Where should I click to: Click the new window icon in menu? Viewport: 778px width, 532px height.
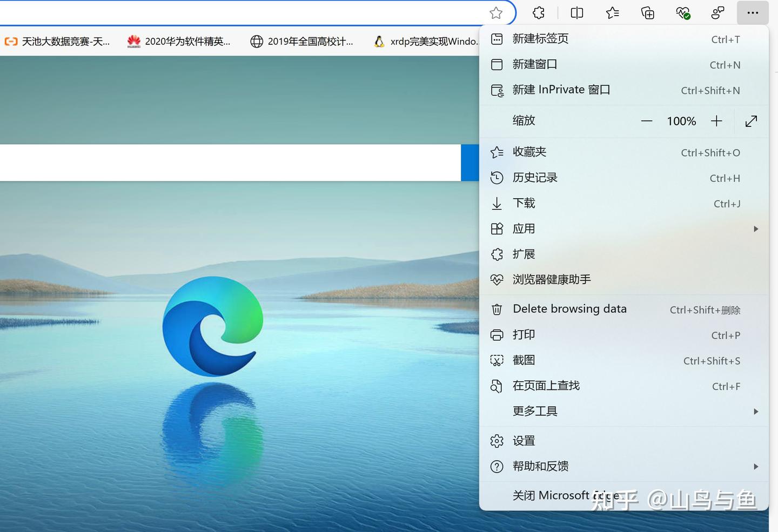[497, 64]
